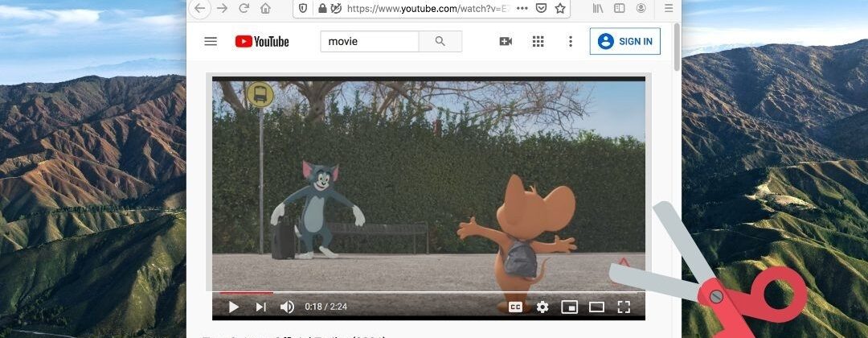Go back with the browser back arrow
The image size is (868, 338).
click(199, 8)
